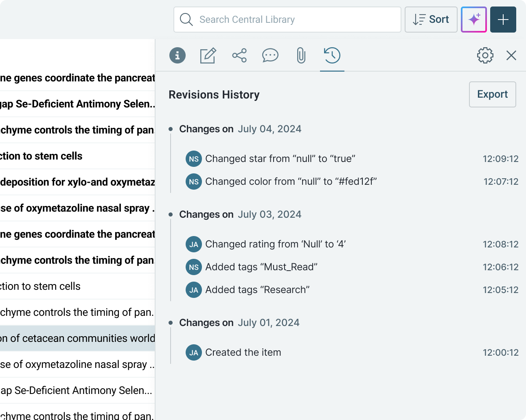Select the 'Changed color' to #fed12f revision
This screenshot has height=420, width=526.
tap(291, 182)
